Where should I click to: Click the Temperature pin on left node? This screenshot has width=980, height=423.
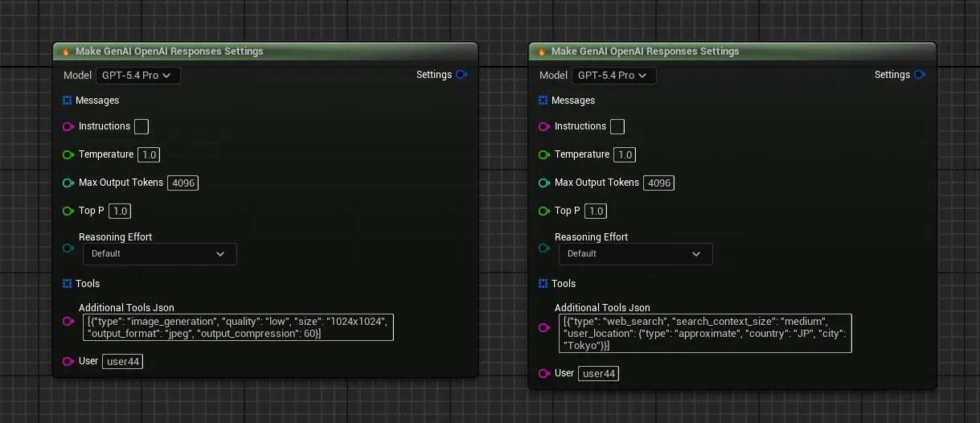tap(68, 154)
